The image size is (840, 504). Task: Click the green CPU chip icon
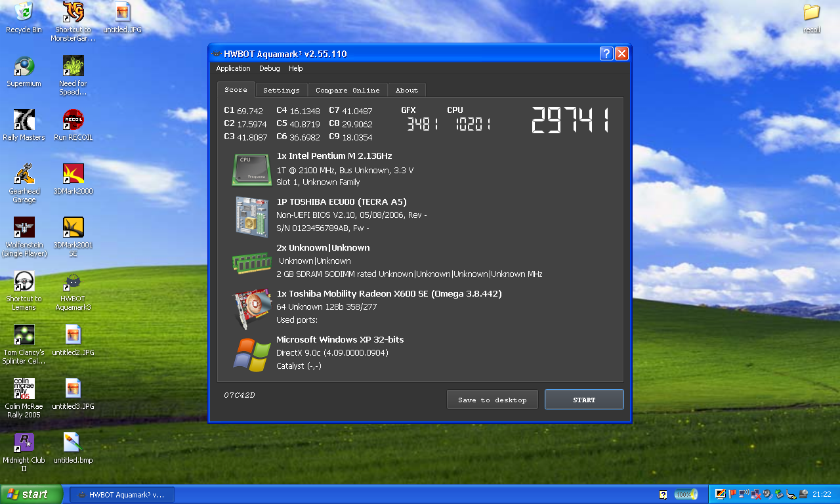tap(251, 170)
